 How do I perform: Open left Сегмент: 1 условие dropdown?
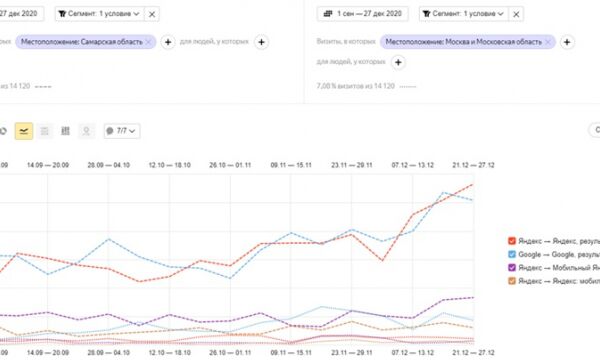tap(99, 14)
